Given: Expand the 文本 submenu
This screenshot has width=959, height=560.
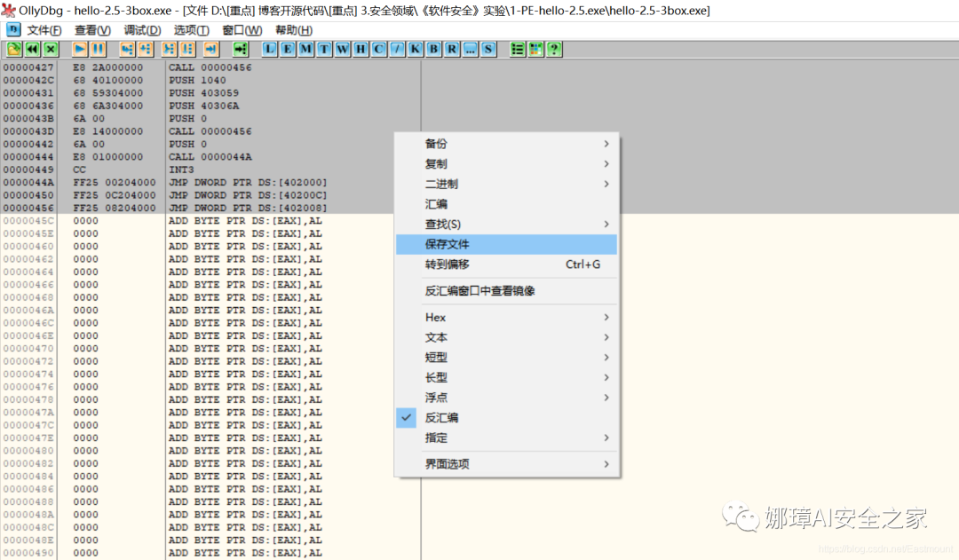Looking at the screenshot, I should [x=506, y=337].
